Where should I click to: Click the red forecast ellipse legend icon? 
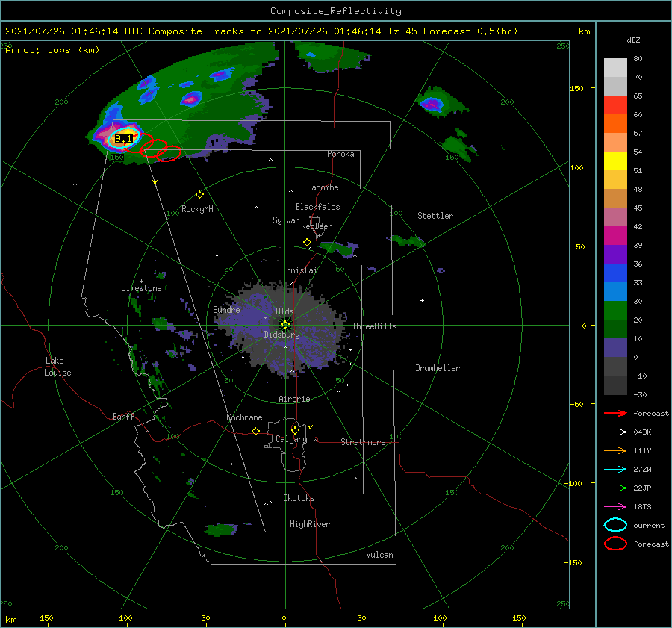tap(615, 544)
